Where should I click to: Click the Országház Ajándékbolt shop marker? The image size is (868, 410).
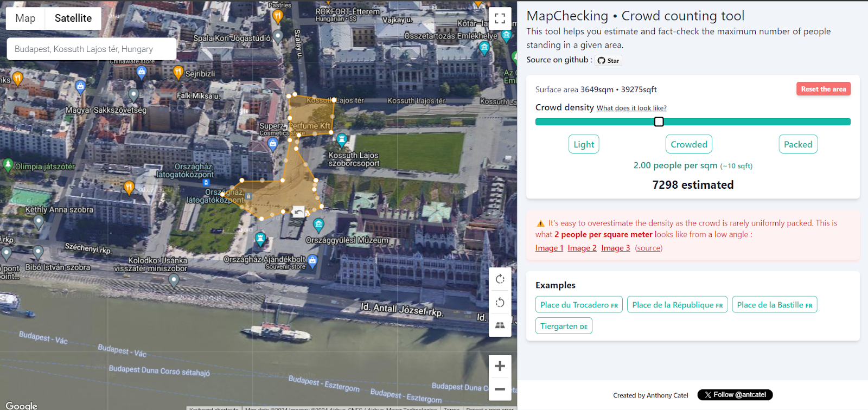coord(312,261)
